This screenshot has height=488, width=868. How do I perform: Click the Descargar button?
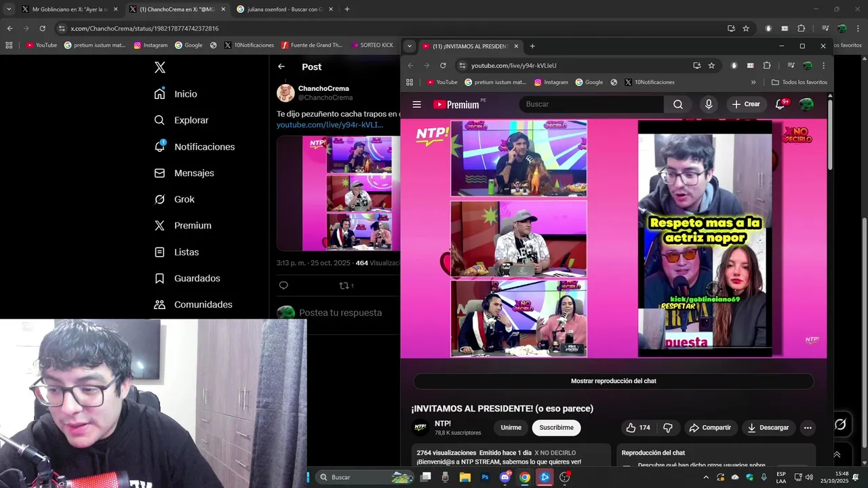(x=768, y=428)
